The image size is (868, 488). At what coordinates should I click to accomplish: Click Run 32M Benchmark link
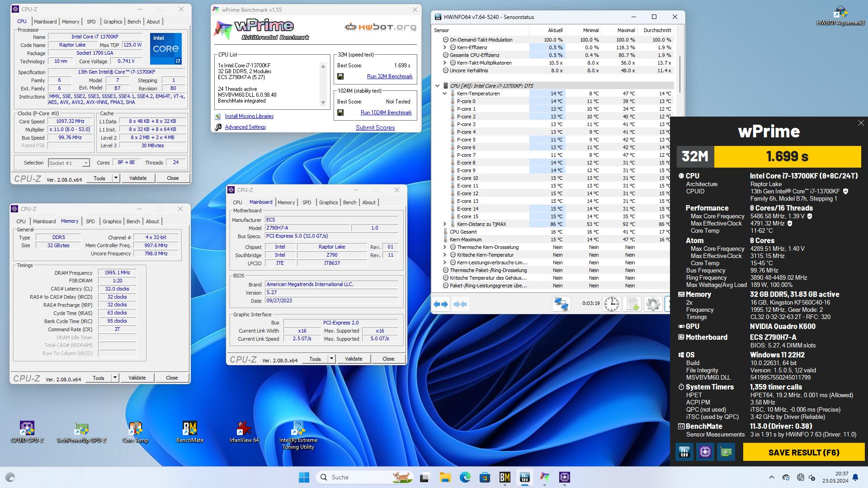[x=390, y=76]
